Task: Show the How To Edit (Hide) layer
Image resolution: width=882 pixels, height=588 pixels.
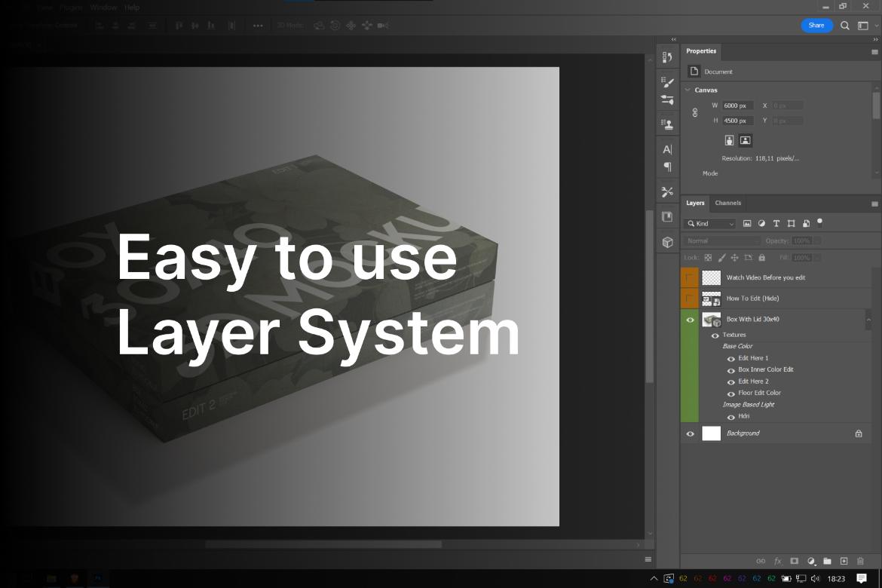Action: [x=689, y=299]
